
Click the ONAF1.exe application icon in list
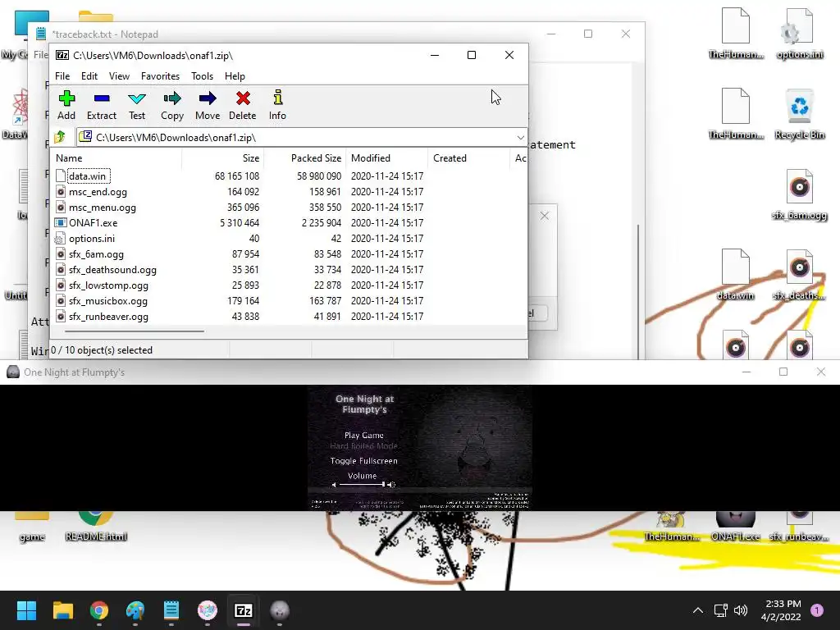(61, 223)
